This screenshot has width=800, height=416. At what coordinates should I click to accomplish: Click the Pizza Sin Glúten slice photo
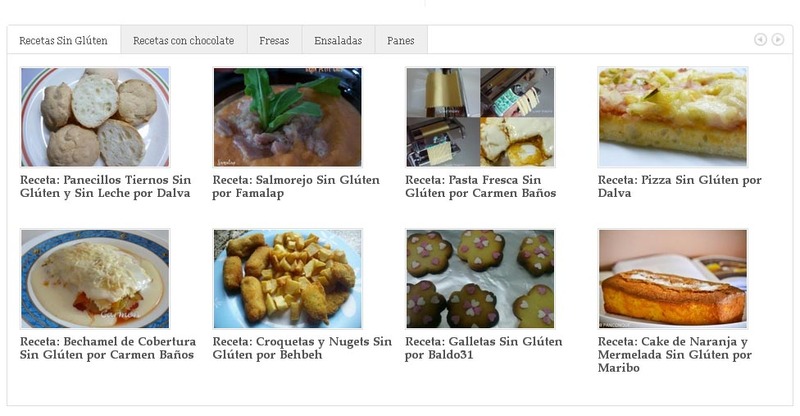672,117
